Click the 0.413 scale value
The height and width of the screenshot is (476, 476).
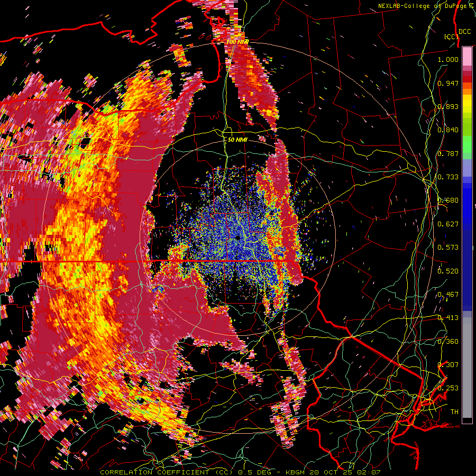click(448, 317)
